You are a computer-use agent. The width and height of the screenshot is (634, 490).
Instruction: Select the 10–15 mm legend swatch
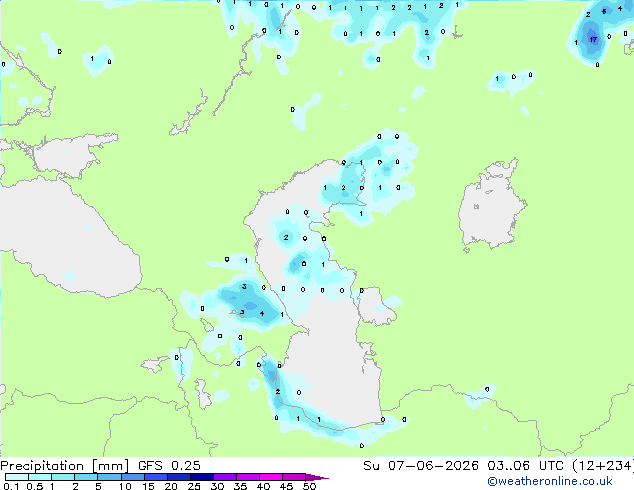pyautogui.click(x=132, y=477)
